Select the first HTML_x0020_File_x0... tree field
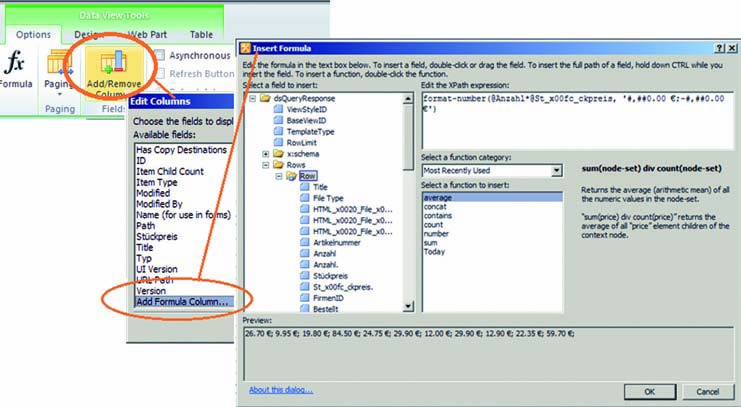This screenshot has width=741, height=407. pyautogui.click(x=353, y=209)
